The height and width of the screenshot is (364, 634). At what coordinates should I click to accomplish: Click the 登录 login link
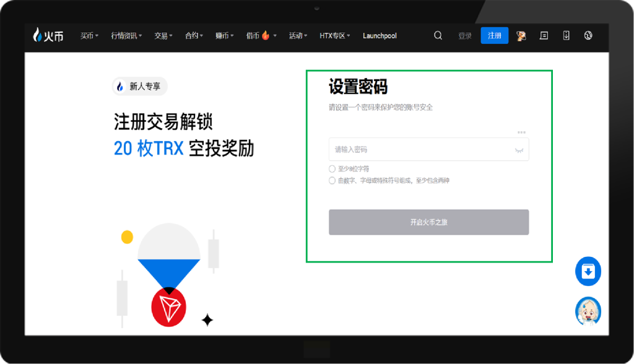click(465, 36)
